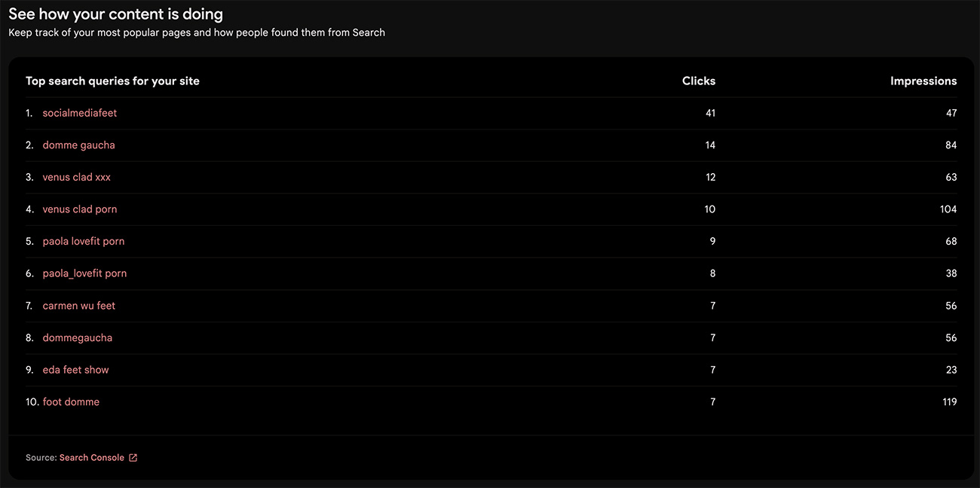Click the 104 impressions value in row four
This screenshot has height=488, width=980.
[948, 209]
